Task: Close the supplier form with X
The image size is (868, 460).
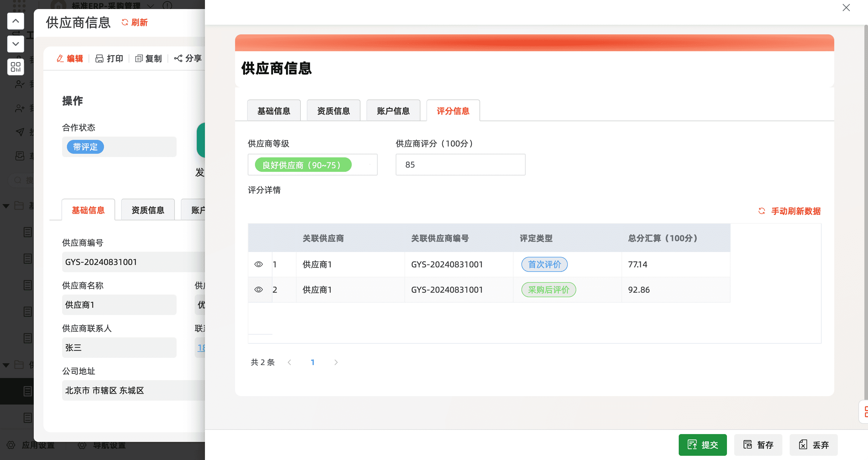Action: click(846, 8)
